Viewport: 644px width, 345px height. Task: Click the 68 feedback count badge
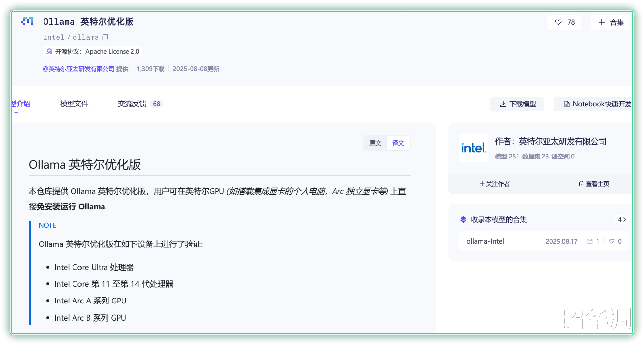157,104
